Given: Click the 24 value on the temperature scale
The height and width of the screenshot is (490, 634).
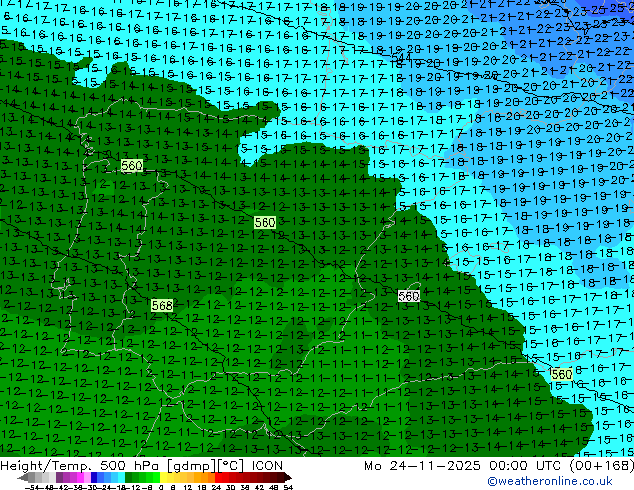Looking at the screenshot, I should tap(216, 487).
